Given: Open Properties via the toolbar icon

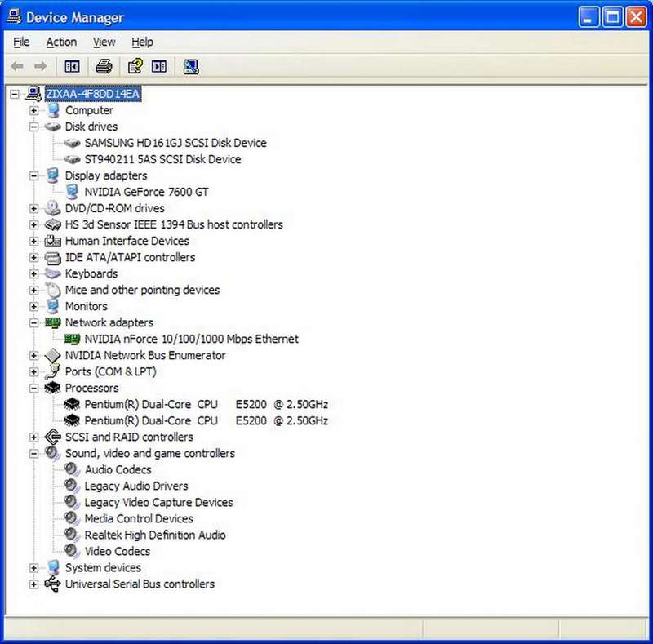Looking at the screenshot, I should [x=135, y=66].
